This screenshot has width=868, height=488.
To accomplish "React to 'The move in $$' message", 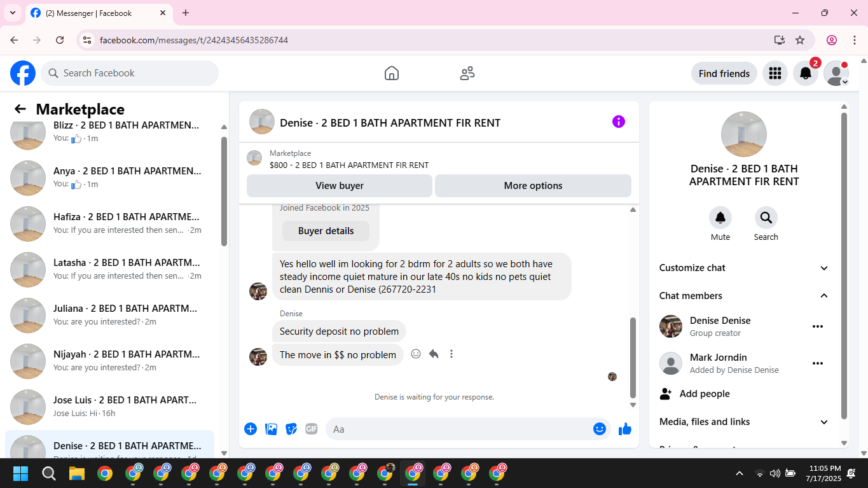I will [x=416, y=354].
